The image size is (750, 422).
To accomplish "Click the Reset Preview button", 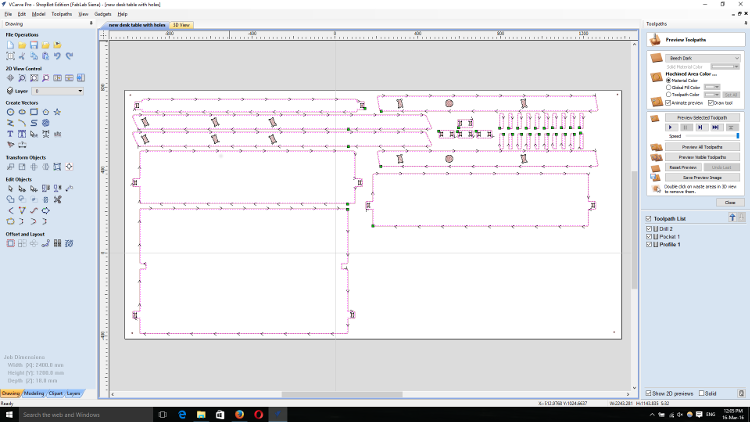I will click(x=683, y=167).
